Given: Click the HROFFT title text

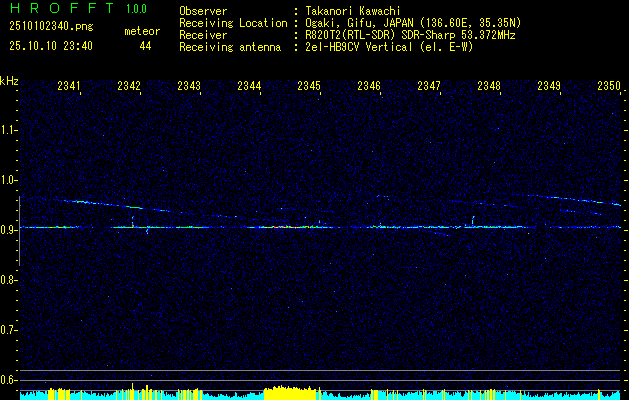Looking at the screenshot, I should (56, 8).
